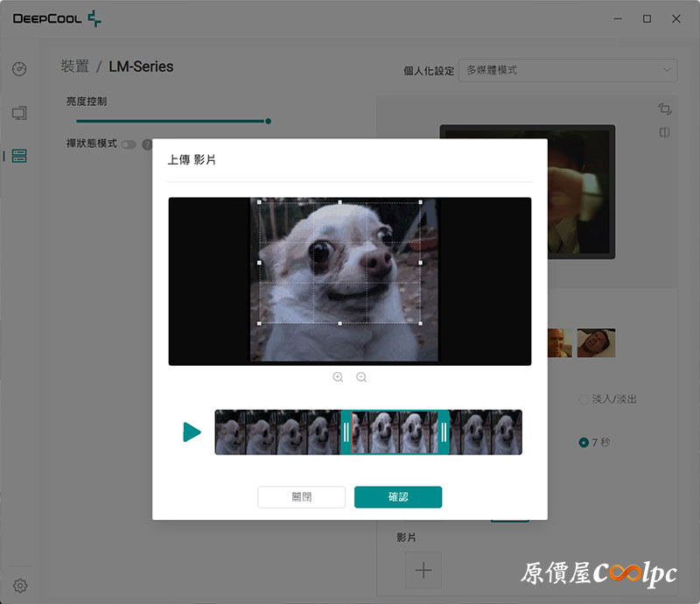Select the device list sidebar icon

click(19, 156)
